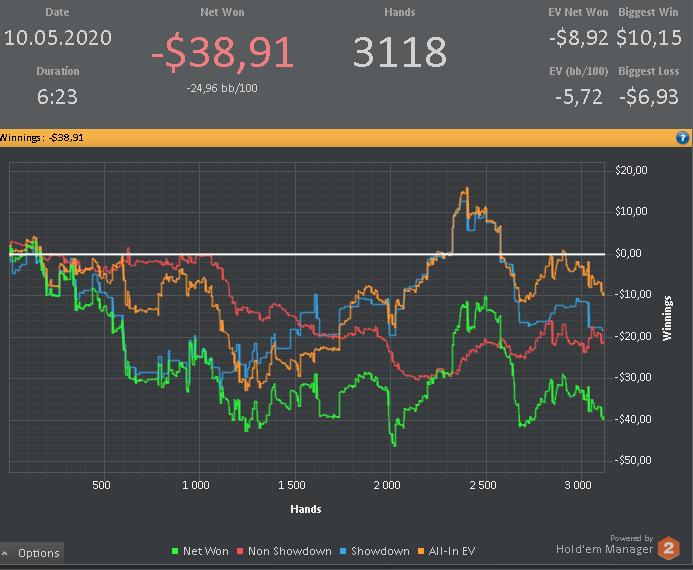
Task: Click the Hands x-axis title
Action: pyautogui.click(x=306, y=509)
